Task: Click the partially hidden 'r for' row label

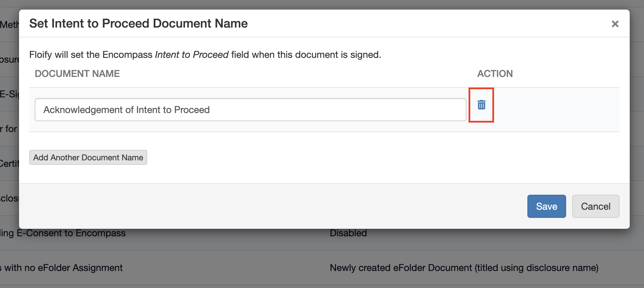Action: (x=9, y=129)
